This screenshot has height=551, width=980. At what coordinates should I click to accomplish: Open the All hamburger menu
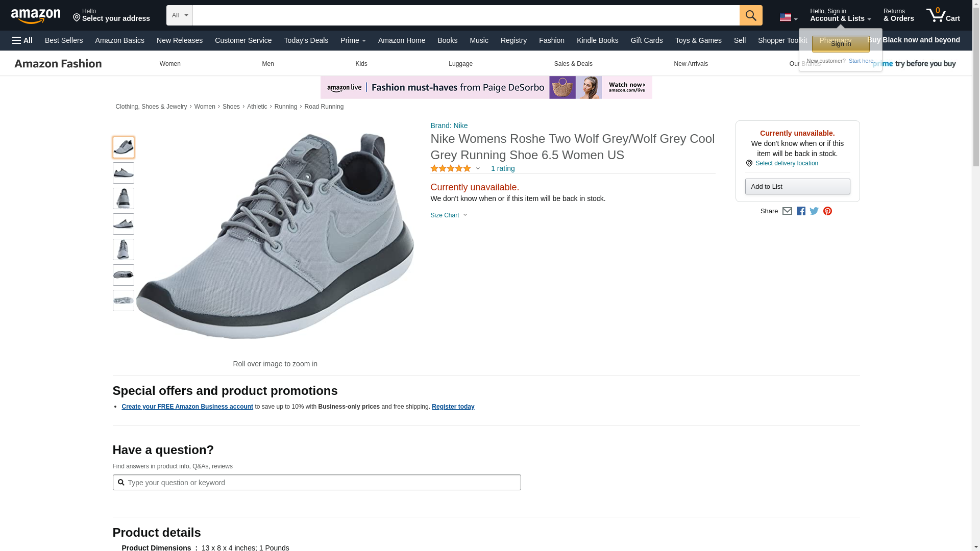22,40
